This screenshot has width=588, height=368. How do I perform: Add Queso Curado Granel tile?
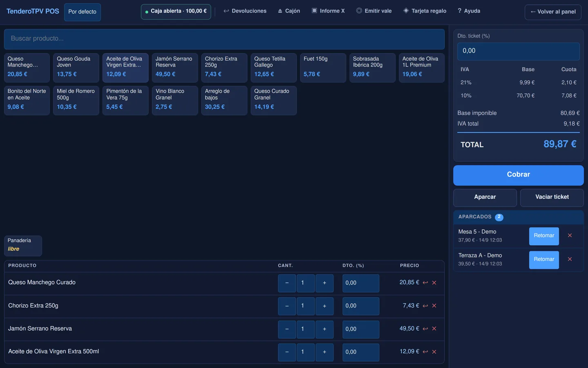point(274,101)
